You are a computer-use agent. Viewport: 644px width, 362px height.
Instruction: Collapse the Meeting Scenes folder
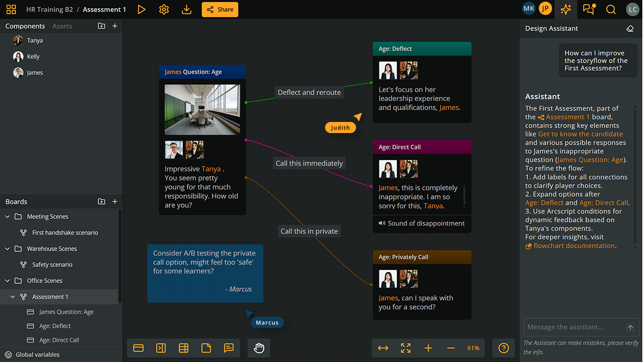point(8,217)
